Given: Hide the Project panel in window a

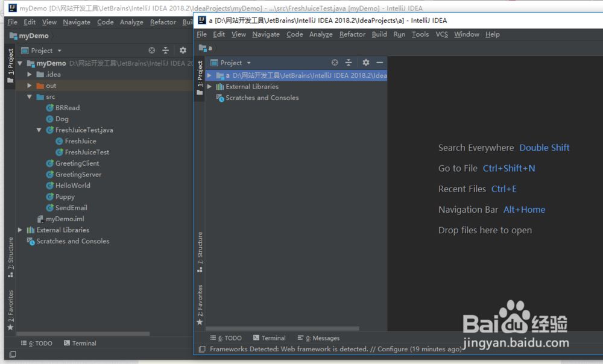Looking at the screenshot, I should tap(379, 62).
